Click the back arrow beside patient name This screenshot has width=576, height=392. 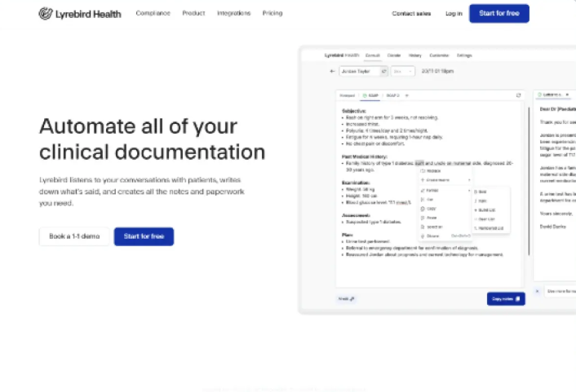coord(332,71)
